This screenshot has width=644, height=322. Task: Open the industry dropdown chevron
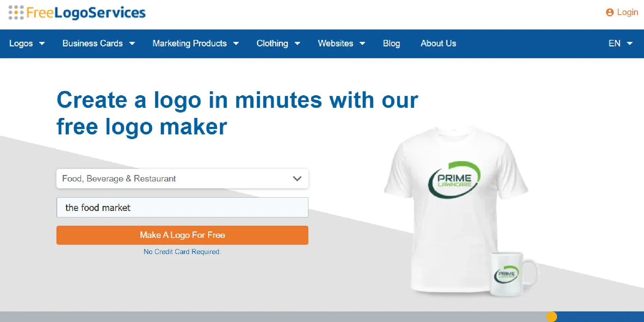[x=297, y=179]
